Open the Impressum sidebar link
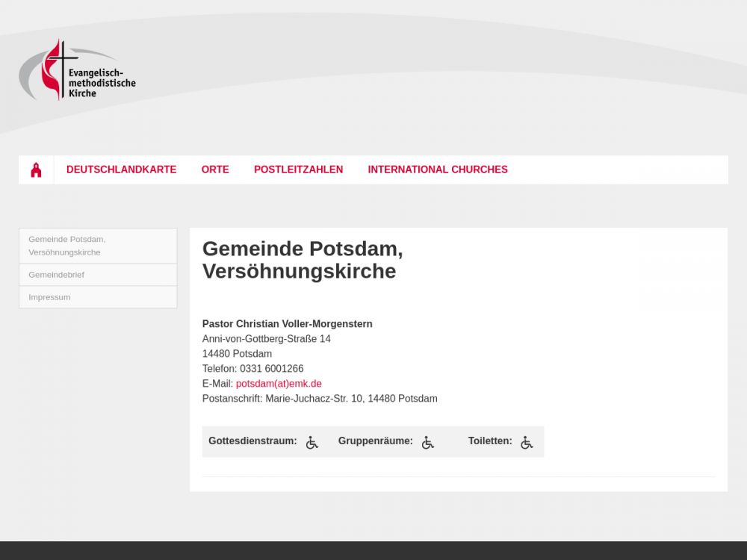Screen dimensions: 747x560 pos(49,297)
